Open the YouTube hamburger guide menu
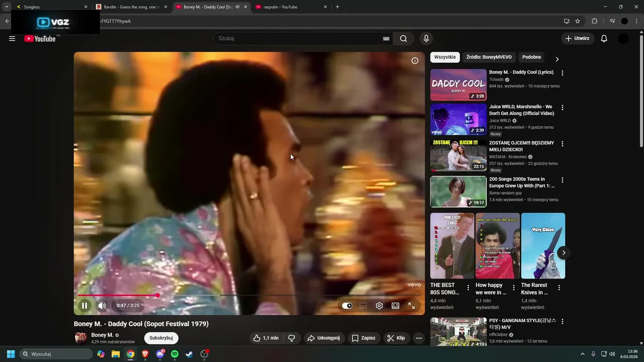 [12, 39]
